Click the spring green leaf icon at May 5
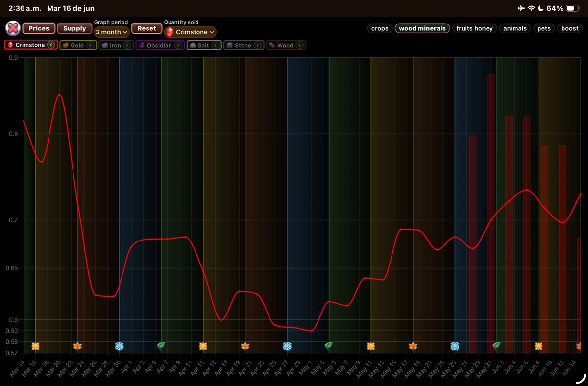Screen dimensions: 588x386 (329, 346)
